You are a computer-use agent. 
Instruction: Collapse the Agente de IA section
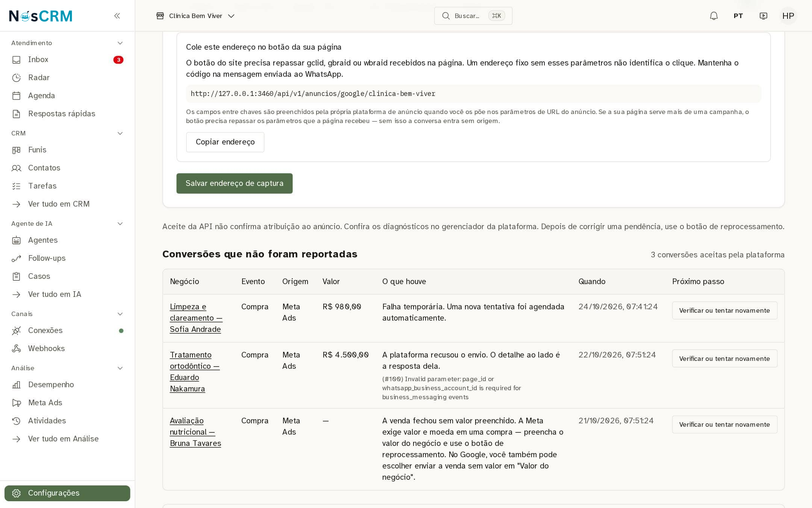tap(120, 224)
